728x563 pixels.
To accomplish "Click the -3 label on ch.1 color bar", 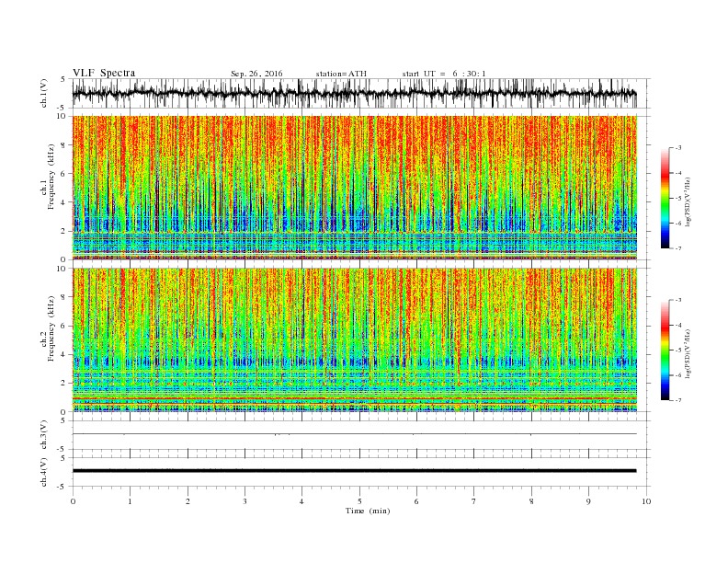I will pos(678,148).
